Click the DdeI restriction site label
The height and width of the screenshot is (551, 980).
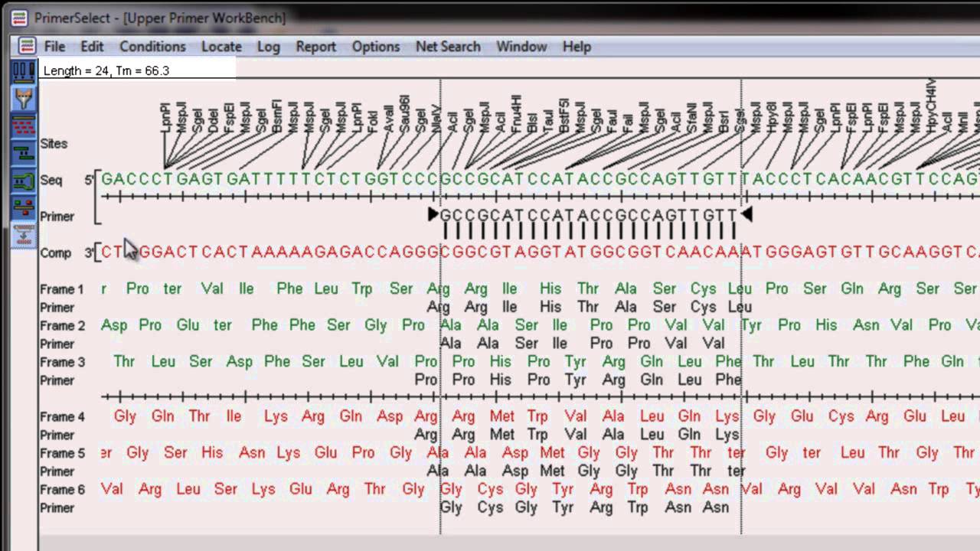tap(214, 119)
